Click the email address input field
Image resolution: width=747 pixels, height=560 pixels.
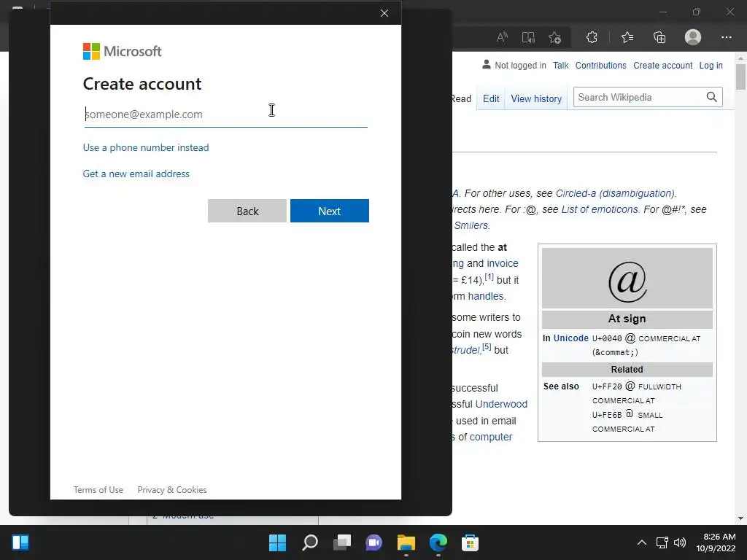click(x=226, y=114)
